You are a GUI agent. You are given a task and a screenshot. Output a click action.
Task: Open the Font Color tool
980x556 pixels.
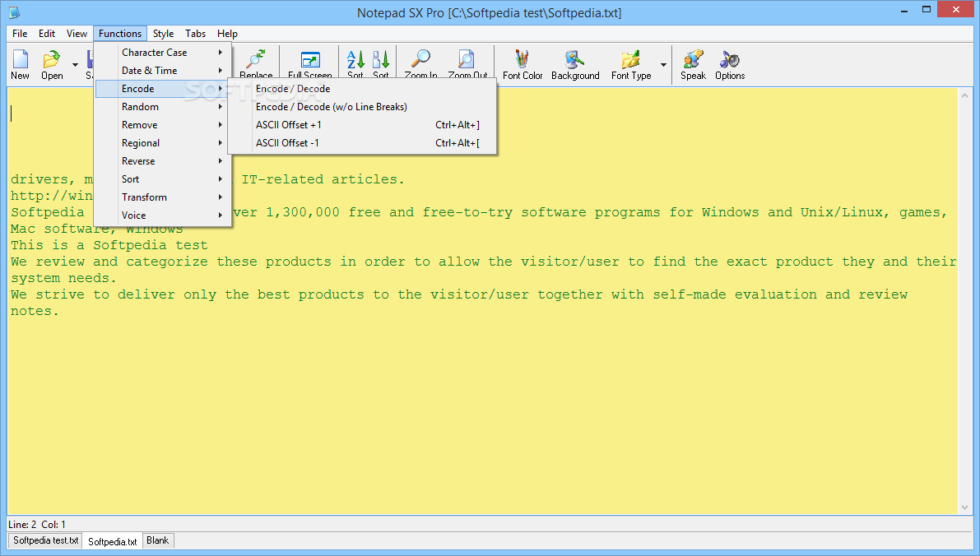point(523,65)
